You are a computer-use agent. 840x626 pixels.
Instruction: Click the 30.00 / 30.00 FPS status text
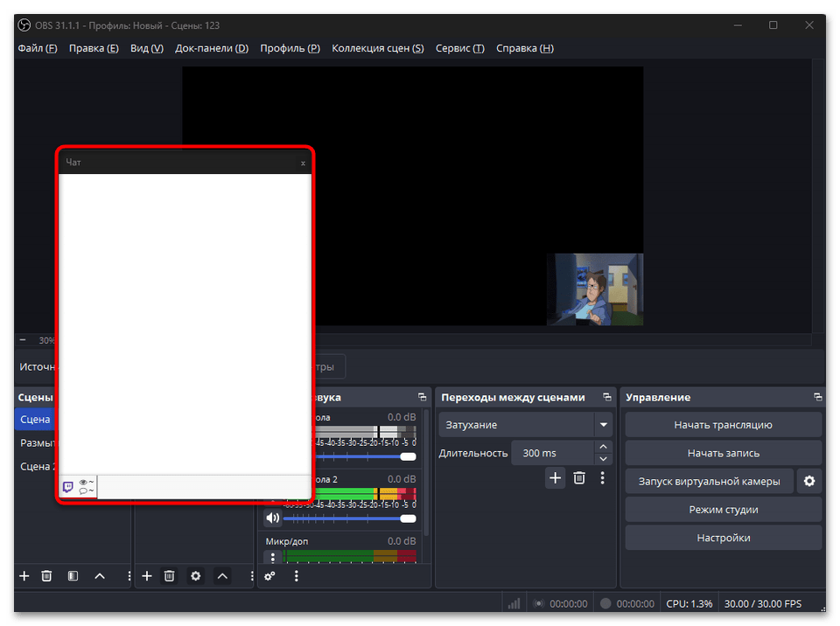(763, 603)
